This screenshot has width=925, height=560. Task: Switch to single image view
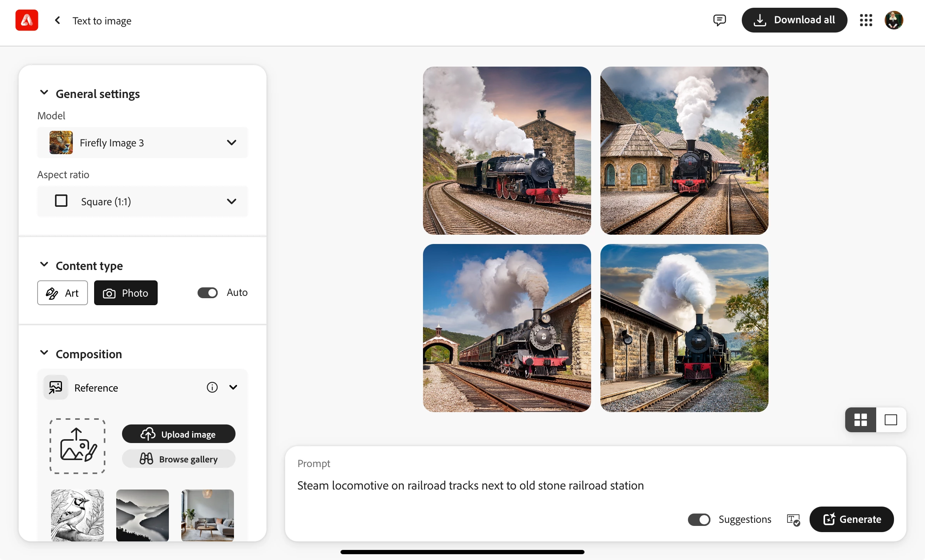click(x=891, y=420)
